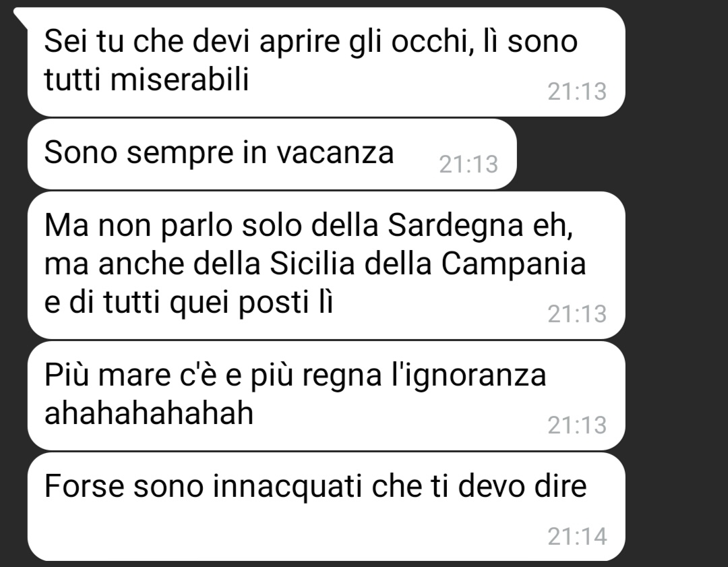Select the 'Sono sempre in vacanza' message bubble
This screenshot has height=567, width=728.
pyautogui.click(x=272, y=154)
